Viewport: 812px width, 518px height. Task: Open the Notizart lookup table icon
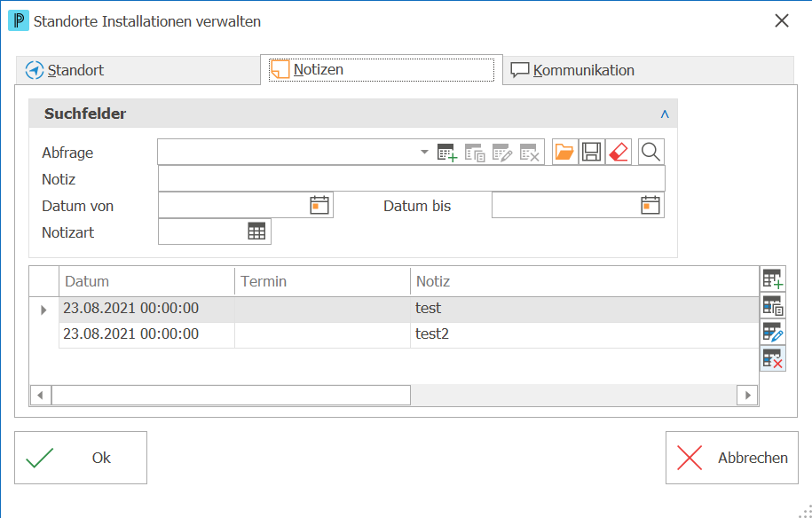(256, 232)
